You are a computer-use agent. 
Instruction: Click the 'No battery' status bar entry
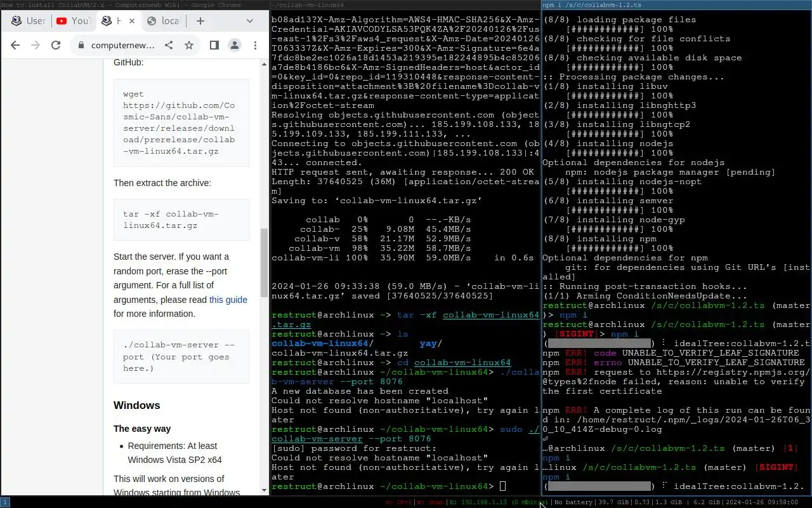click(x=574, y=502)
